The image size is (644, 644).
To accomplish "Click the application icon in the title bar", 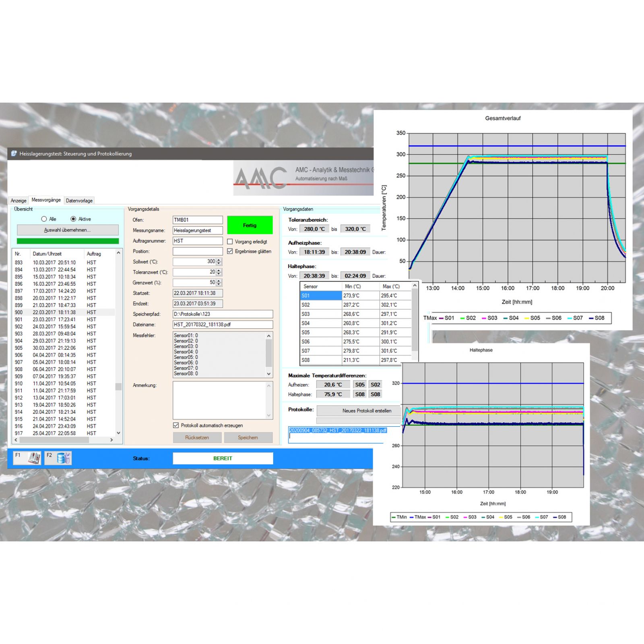I will click(13, 154).
